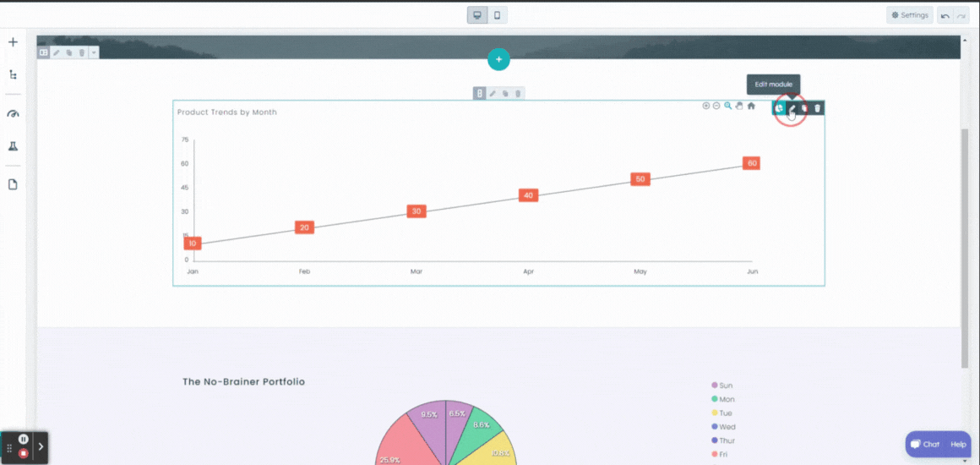Image resolution: width=980 pixels, height=465 pixels.
Task: Select the chart panning hand tool
Action: click(x=739, y=106)
